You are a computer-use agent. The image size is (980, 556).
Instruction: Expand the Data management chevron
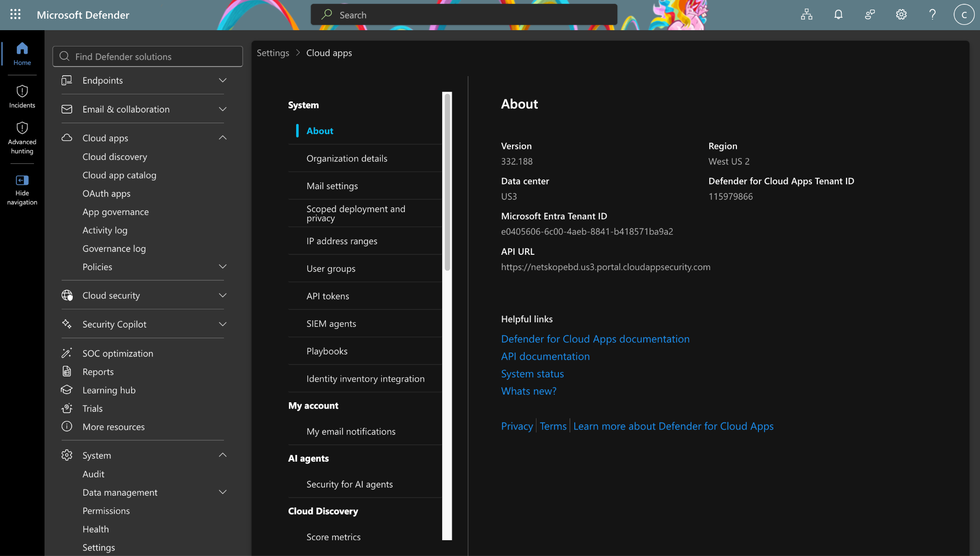point(223,492)
